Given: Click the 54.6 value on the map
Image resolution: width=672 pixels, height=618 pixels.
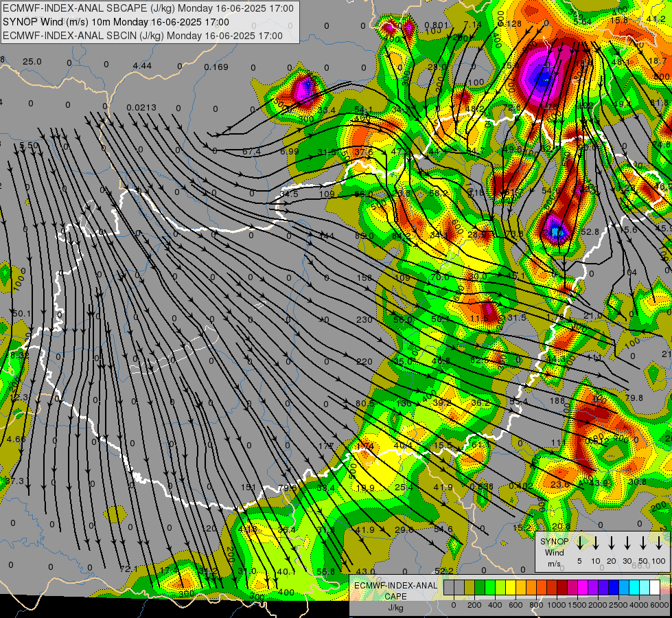Looking at the screenshot, I should [x=443, y=529].
